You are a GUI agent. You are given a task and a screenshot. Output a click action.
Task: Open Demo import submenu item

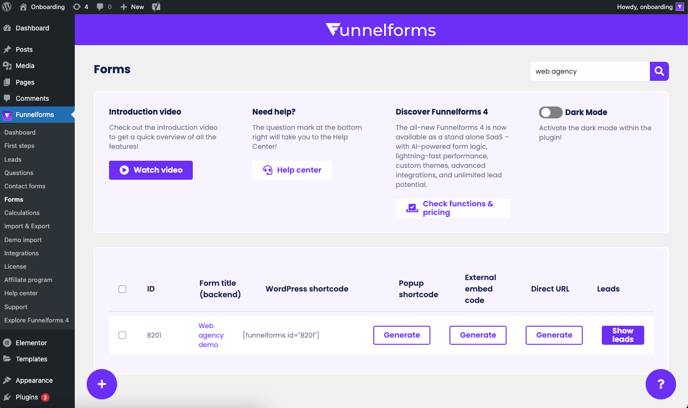(23, 240)
